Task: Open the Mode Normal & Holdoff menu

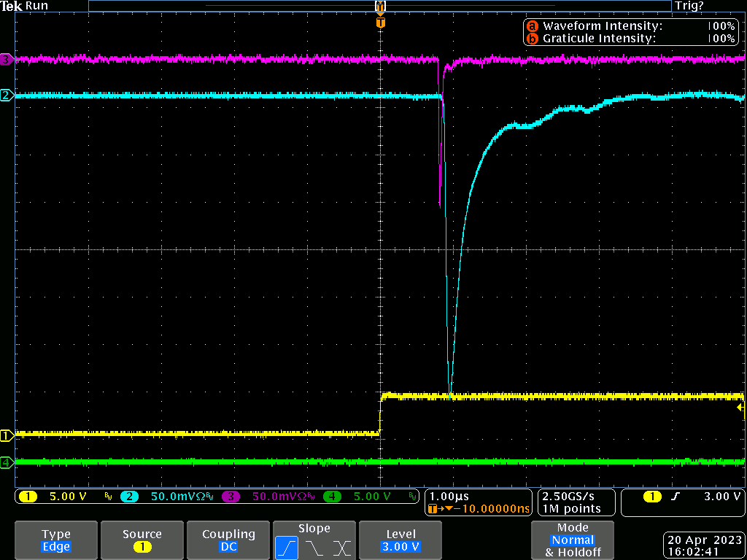Action: click(572, 540)
